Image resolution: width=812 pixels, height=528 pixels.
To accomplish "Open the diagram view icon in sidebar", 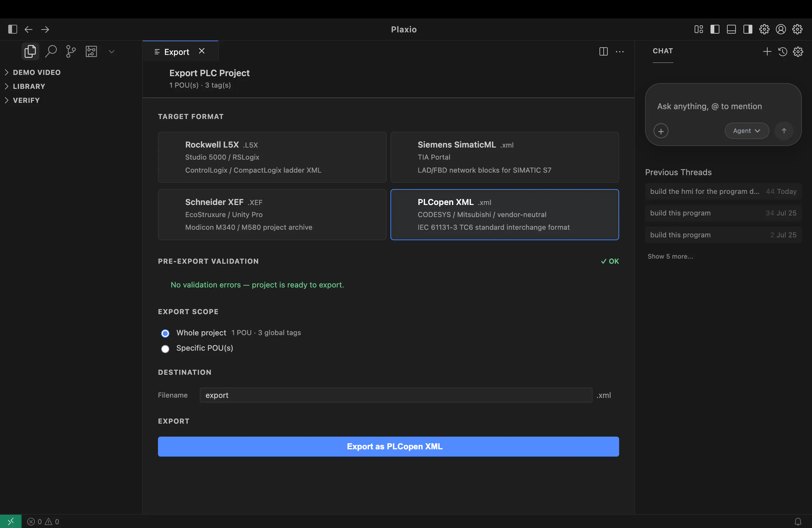I will pos(91,51).
